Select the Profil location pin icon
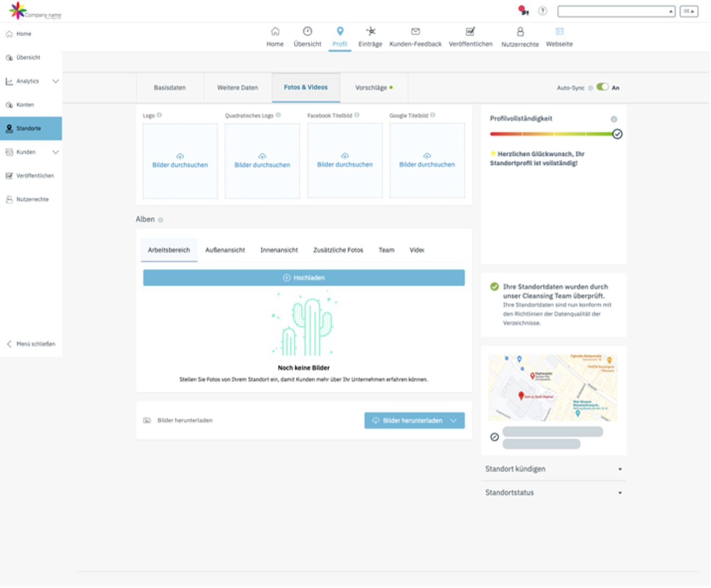Image resolution: width=711 pixels, height=588 pixels. click(340, 31)
